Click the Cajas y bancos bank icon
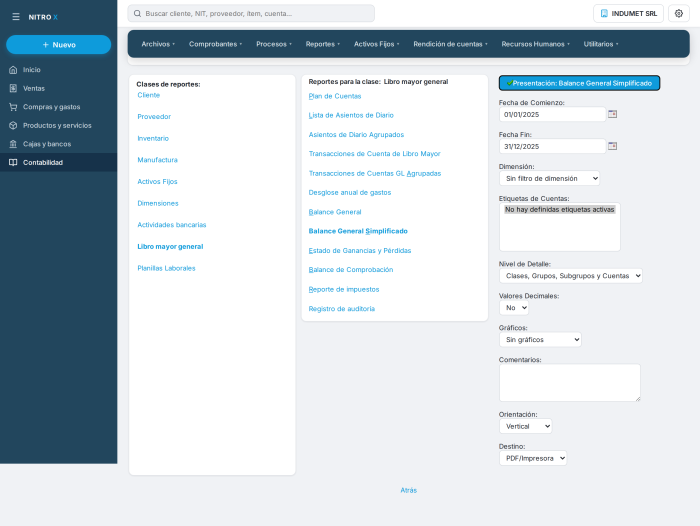The image size is (700, 526). [13, 144]
